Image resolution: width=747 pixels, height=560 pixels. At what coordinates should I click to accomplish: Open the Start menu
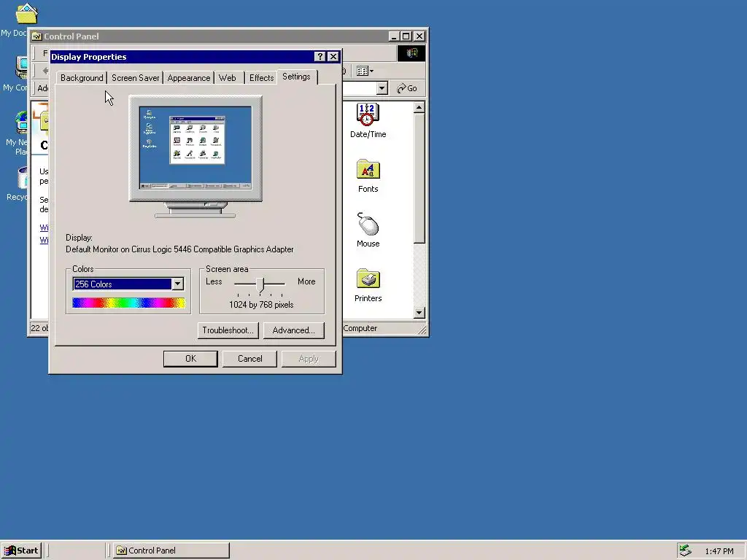pos(21,551)
